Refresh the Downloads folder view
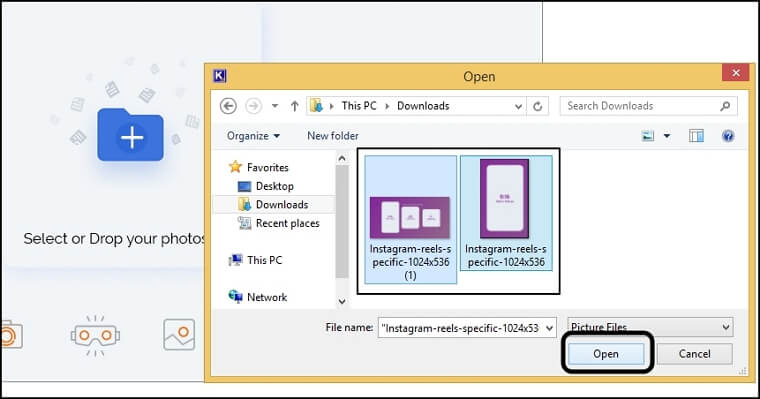760x399 pixels. click(538, 106)
